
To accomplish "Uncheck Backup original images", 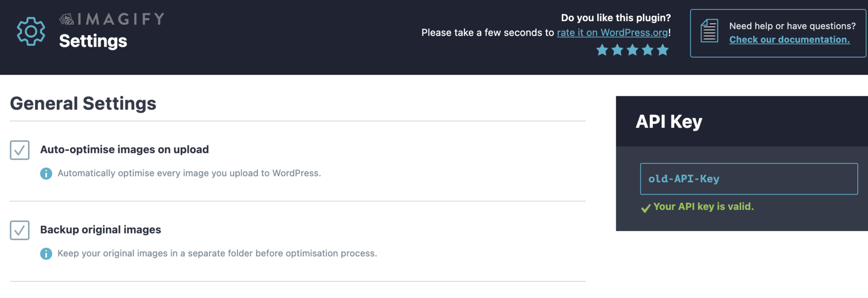I will (x=19, y=230).
